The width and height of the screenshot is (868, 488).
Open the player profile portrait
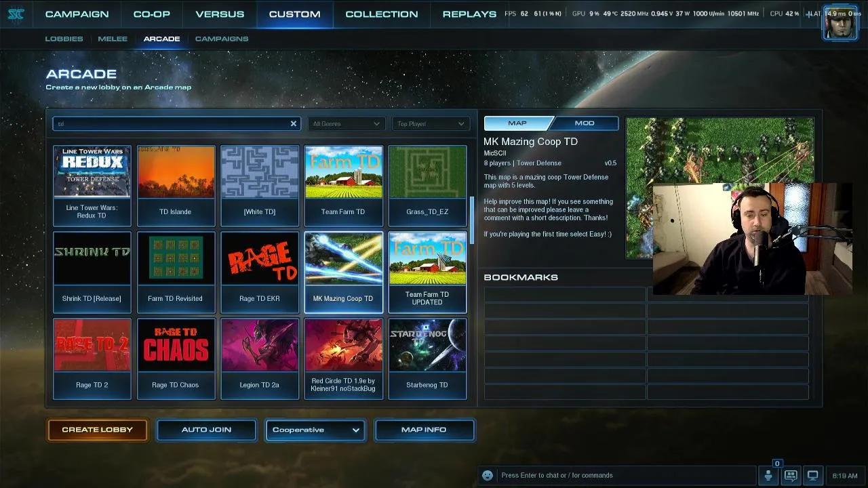(x=840, y=22)
